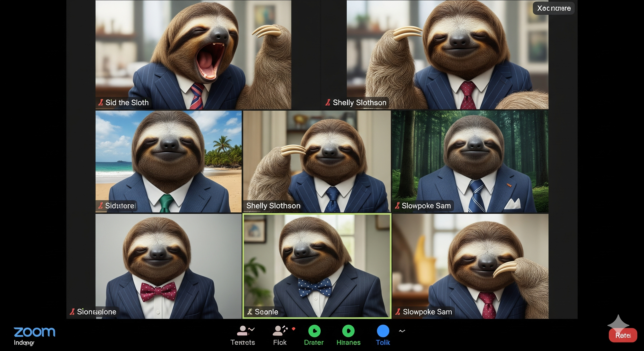Toggle mic icon beside Seonle name label
Viewport: 644px width, 351px height.
[250, 311]
